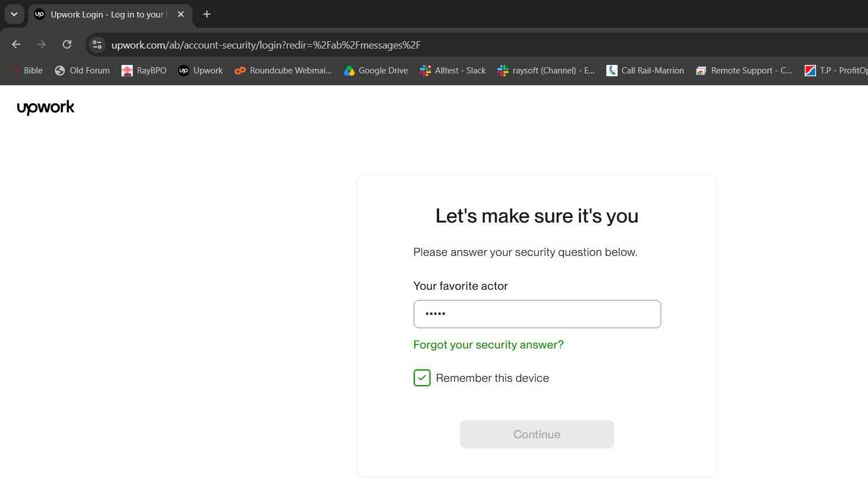Open the Remote Support bookmark
Viewport: 868px width, 488px height.
[x=744, y=71]
